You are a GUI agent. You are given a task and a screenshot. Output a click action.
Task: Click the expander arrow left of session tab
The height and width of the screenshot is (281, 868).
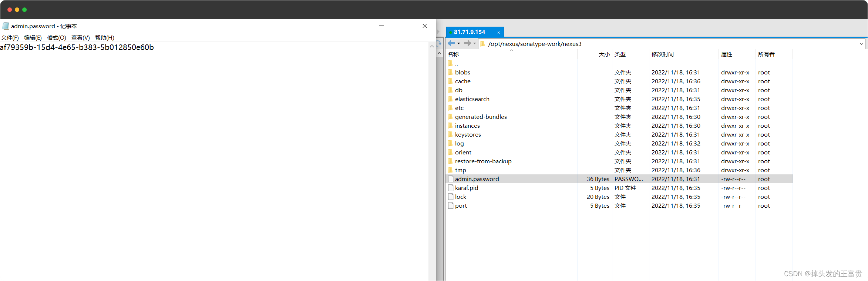pos(438,32)
